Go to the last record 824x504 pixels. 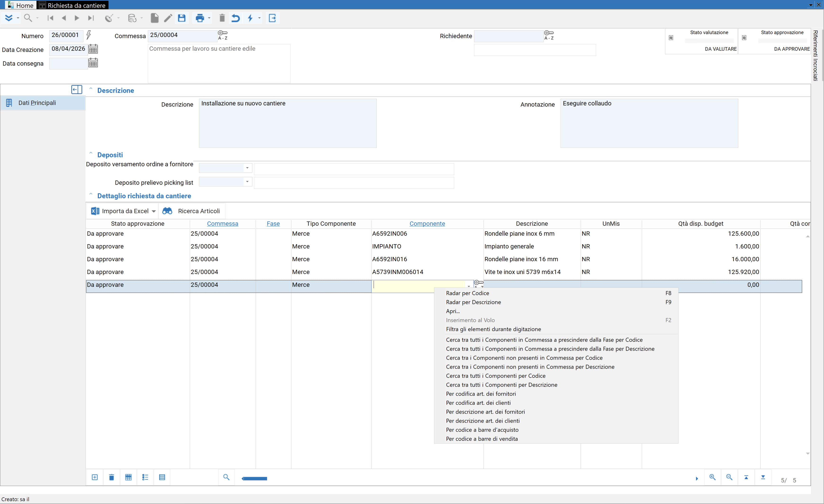tap(91, 18)
